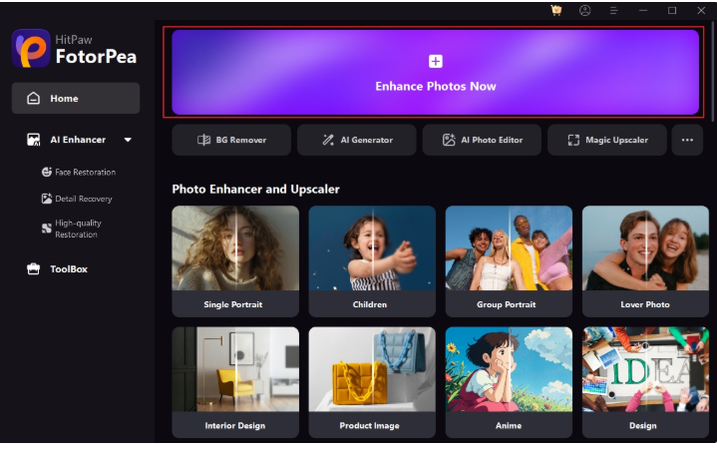The width and height of the screenshot is (717, 450).
Task: Choose the Single Portrait thumbnail
Action: [235, 261]
